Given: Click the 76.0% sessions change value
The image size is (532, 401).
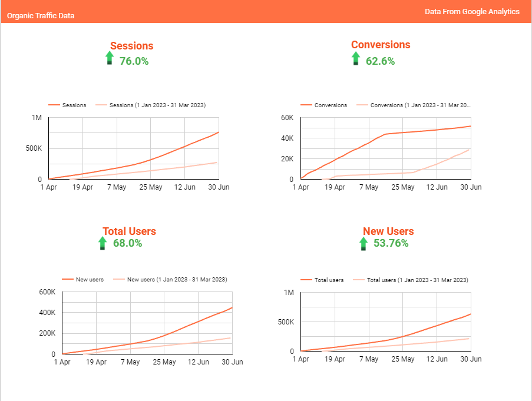Looking at the screenshot, I should (134, 61).
